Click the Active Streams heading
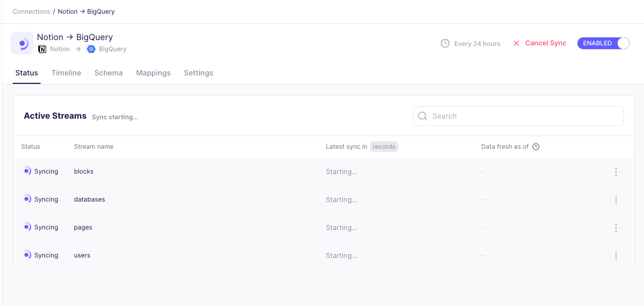644x306 pixels. [x=55, y=116]
